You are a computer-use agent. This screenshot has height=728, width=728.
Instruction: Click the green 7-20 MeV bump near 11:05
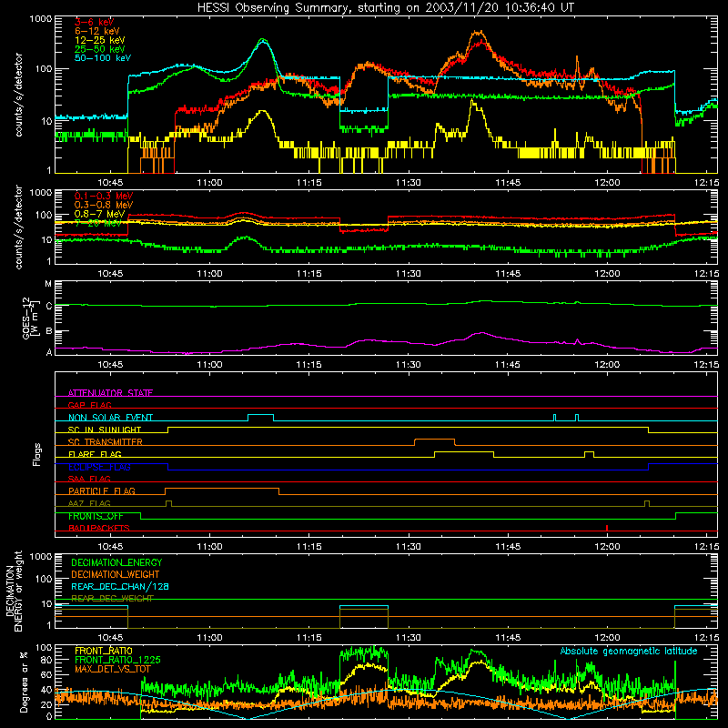tap(245, 238)
